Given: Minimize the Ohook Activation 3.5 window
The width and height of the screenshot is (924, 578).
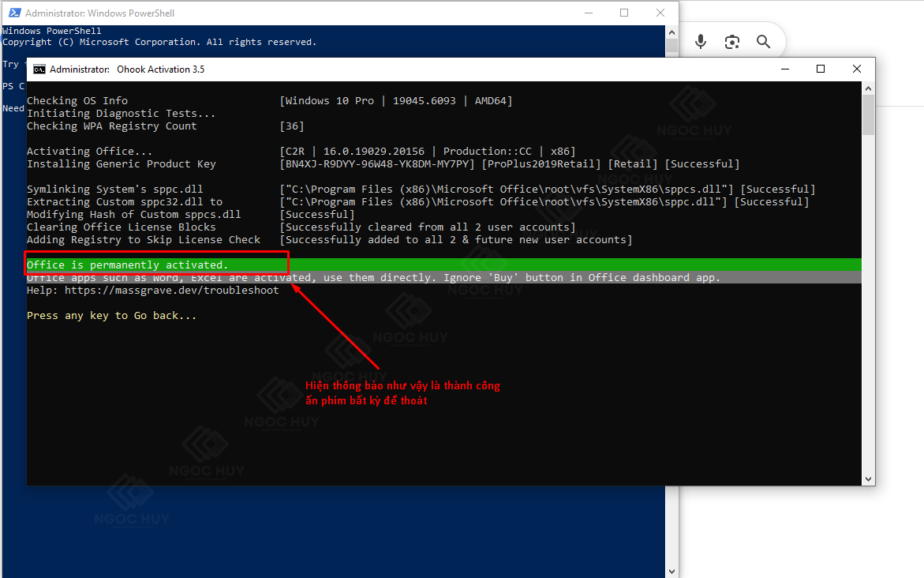Looking at the screenshot, I should (785, 69).
